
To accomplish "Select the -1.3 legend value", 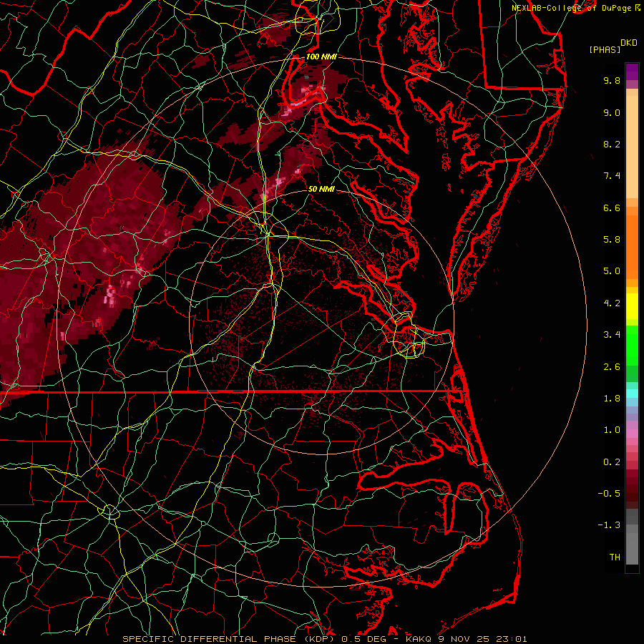I will click(x=609, y=525).
